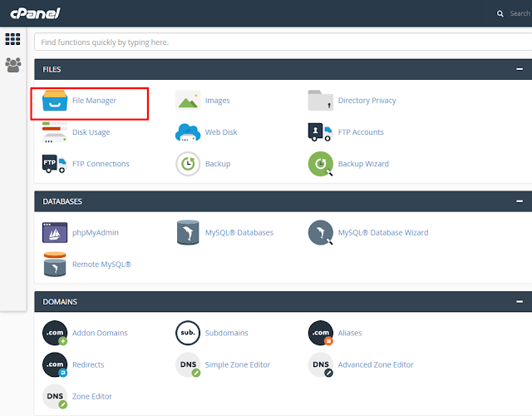Open the File Manager link

[94, 101]
